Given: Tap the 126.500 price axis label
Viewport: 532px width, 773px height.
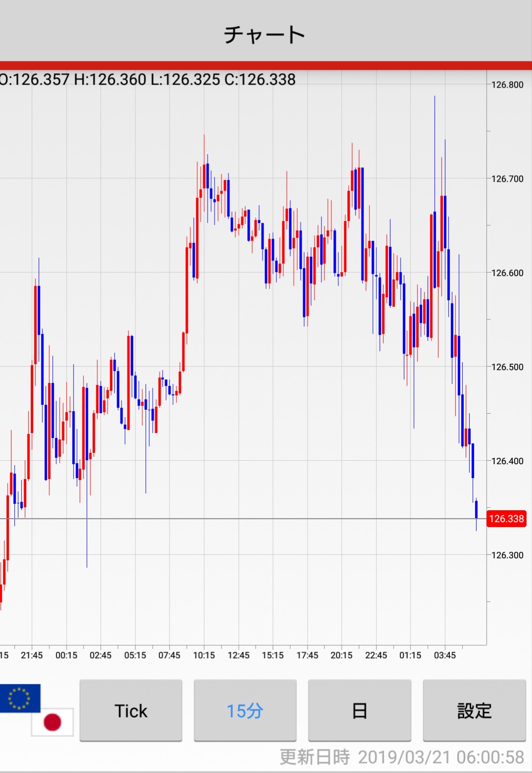Looking at the screenshot, I should tap(507, 367).
